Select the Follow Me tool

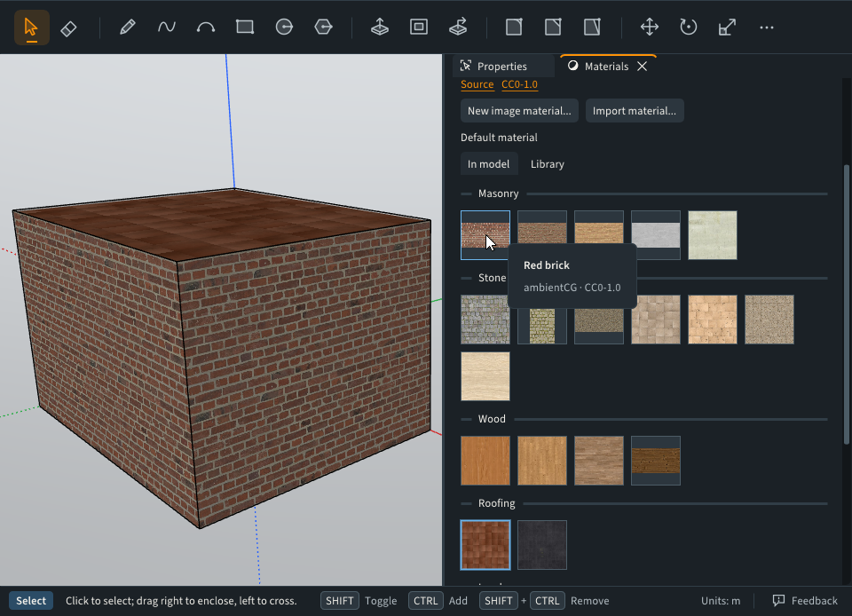coord(458,28)
